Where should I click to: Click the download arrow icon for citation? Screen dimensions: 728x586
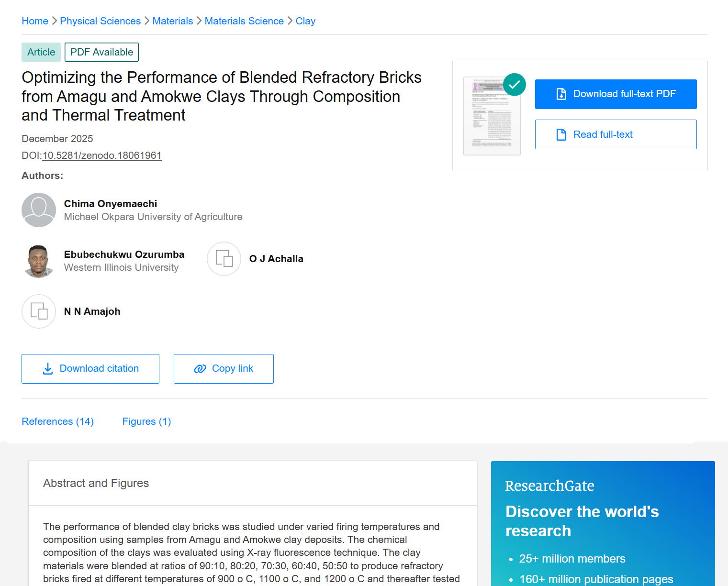click(48, 369)
